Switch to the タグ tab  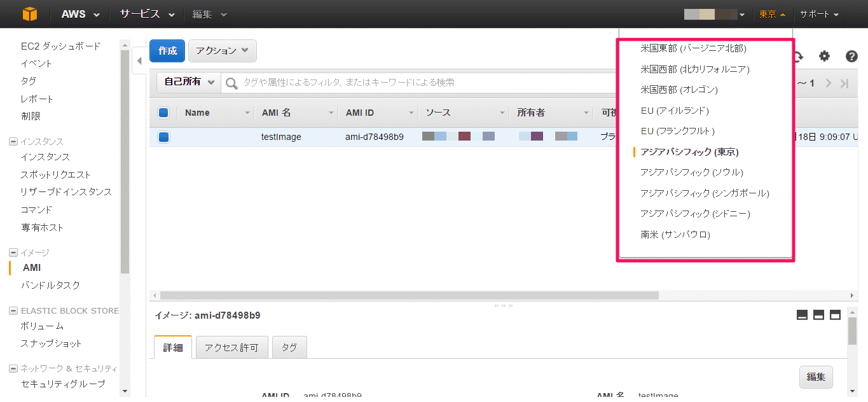[289, 347]
